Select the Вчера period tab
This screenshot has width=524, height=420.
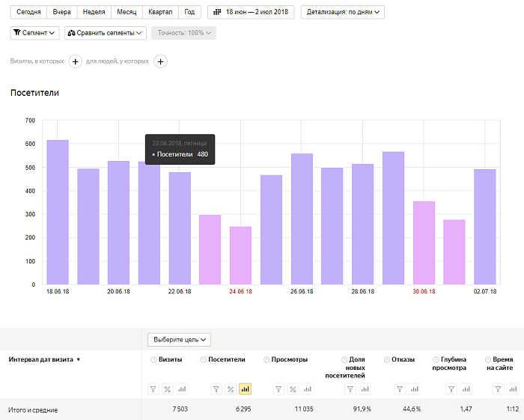tap(62, 12)
